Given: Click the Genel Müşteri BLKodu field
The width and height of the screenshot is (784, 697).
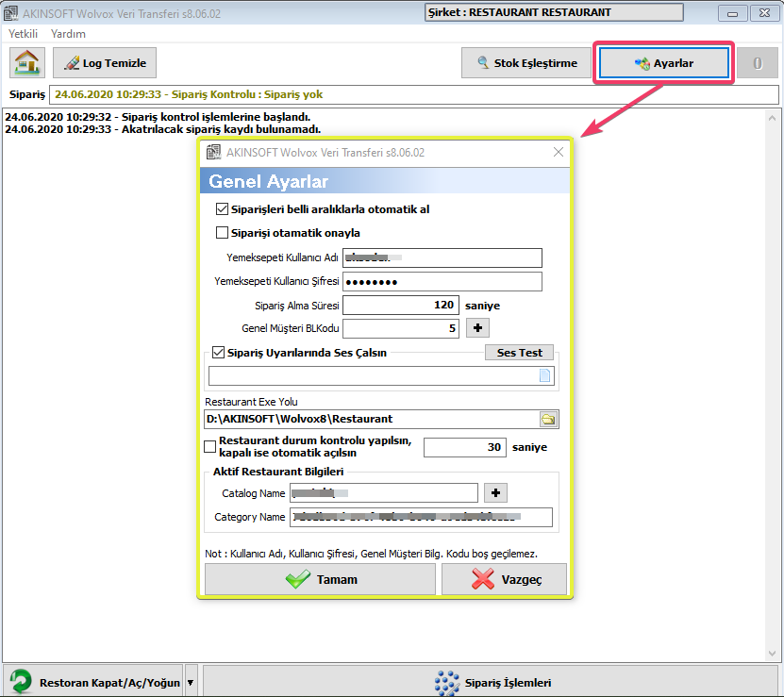Looking at the screenshot, I should click(x=401, y=328).
